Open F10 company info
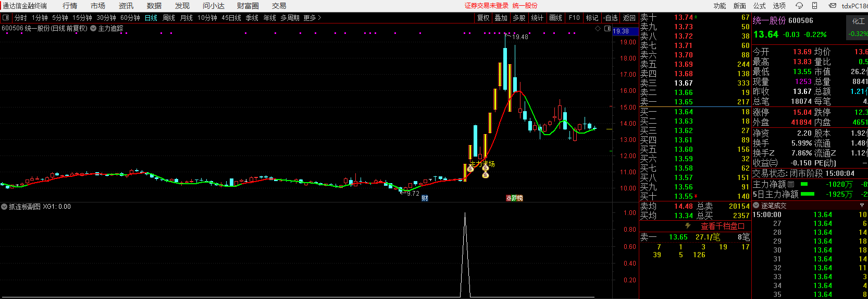The height and width of the screenshot is (299, 868). coord(574,18)
